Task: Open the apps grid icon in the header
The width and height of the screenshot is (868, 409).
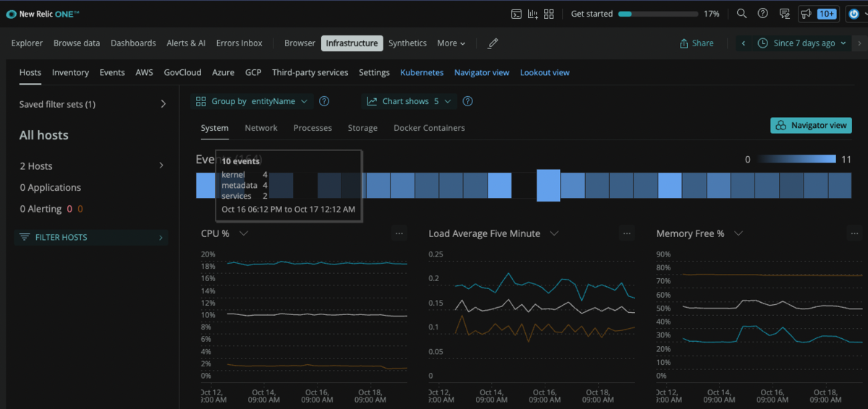Action: (x=549, y=14)
